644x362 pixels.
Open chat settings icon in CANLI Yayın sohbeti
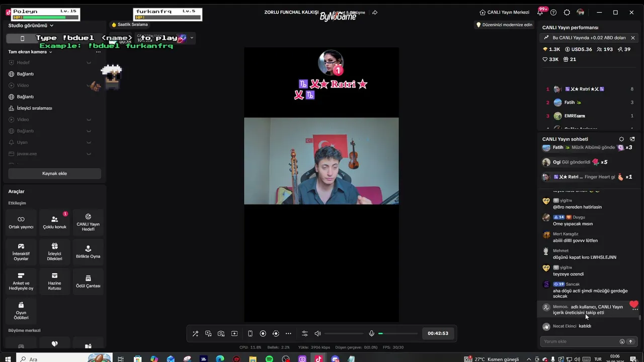[621, 139]
